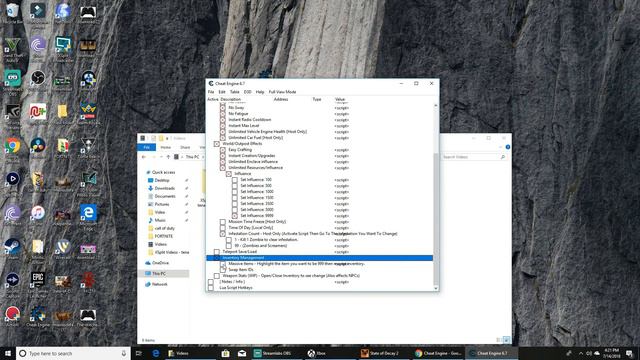
Task: Open the Mail app from the taskbar
Action: coord(242,353)
